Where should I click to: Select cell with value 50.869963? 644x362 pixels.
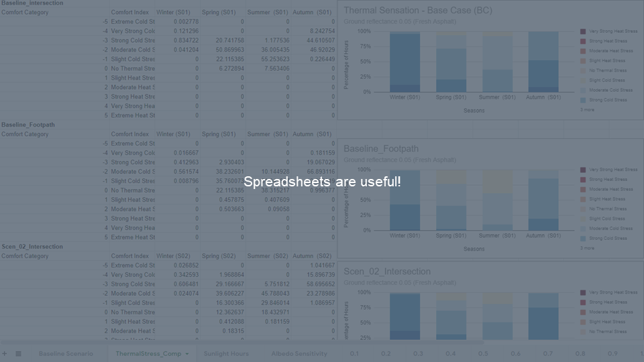point(223,50)
